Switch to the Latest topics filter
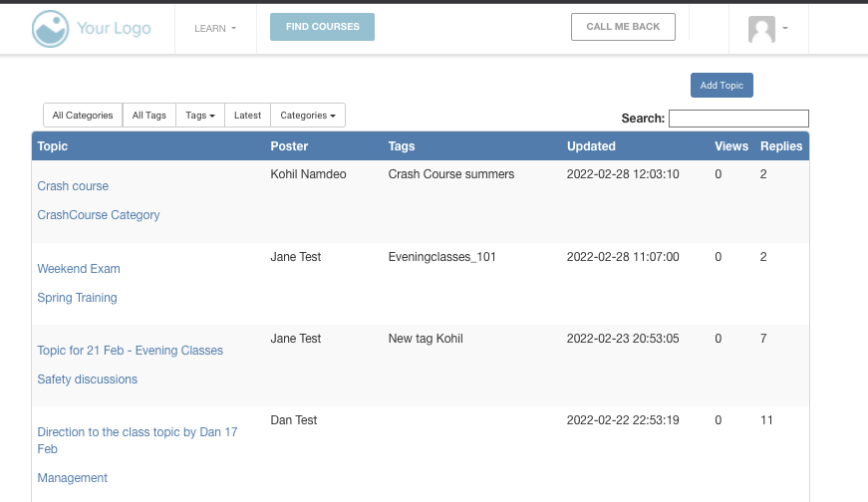Image resolution: width=868 pixels, height=502 pixels. point(247,116)
